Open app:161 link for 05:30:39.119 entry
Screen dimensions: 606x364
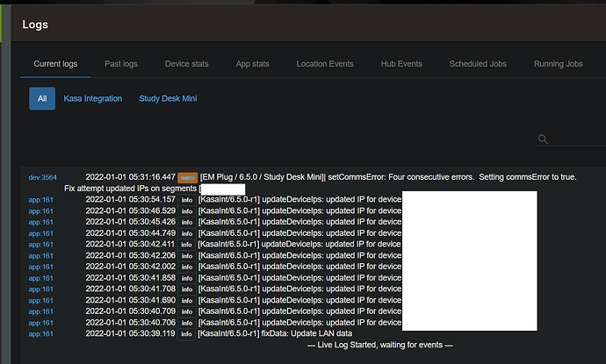(41, 334)
